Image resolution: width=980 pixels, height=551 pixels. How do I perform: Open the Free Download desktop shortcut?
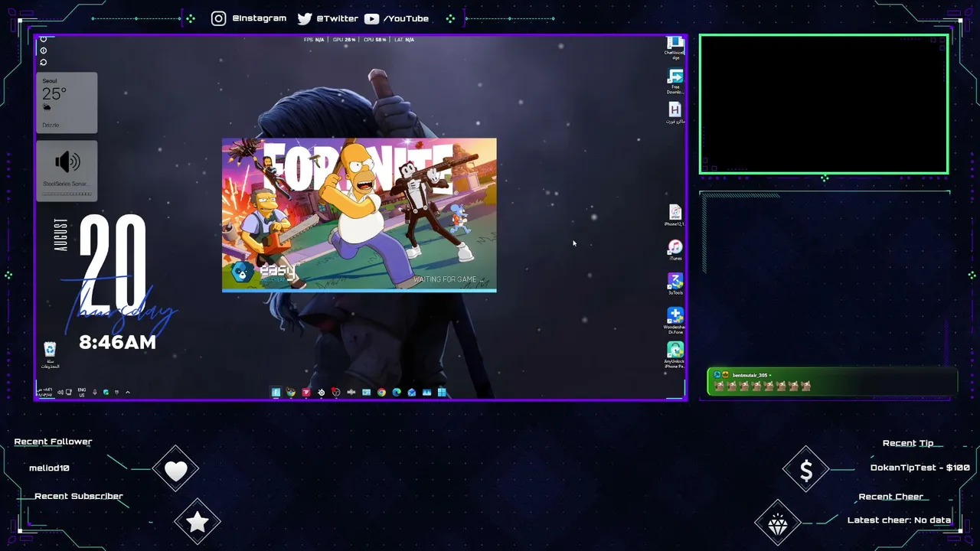tap(675, 81)
